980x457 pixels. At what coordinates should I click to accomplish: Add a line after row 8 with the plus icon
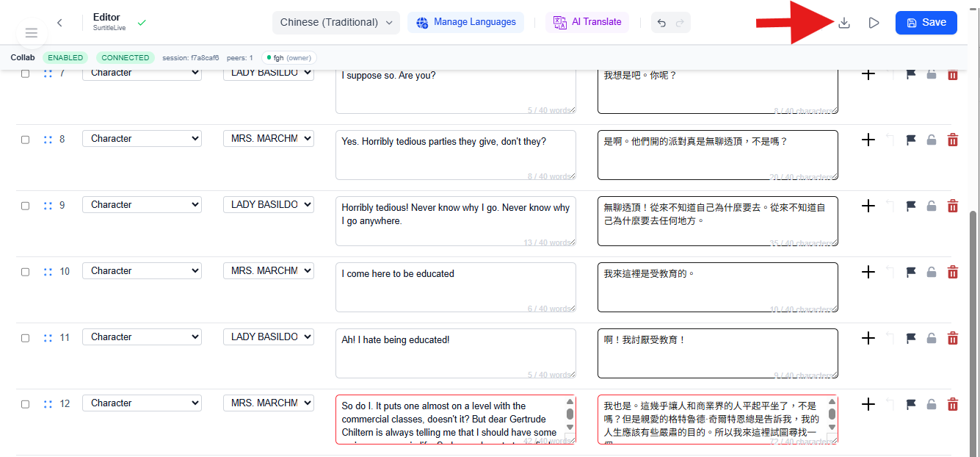tap(868, 140)
